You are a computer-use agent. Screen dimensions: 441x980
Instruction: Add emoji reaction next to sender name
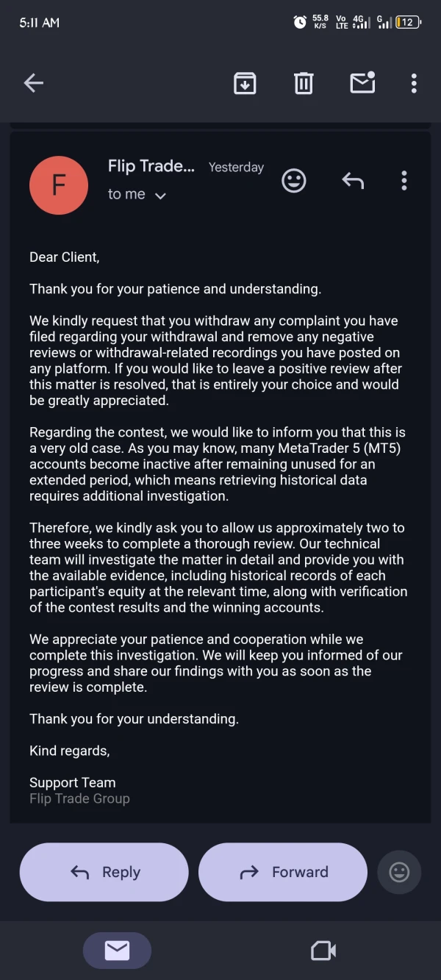294,181
